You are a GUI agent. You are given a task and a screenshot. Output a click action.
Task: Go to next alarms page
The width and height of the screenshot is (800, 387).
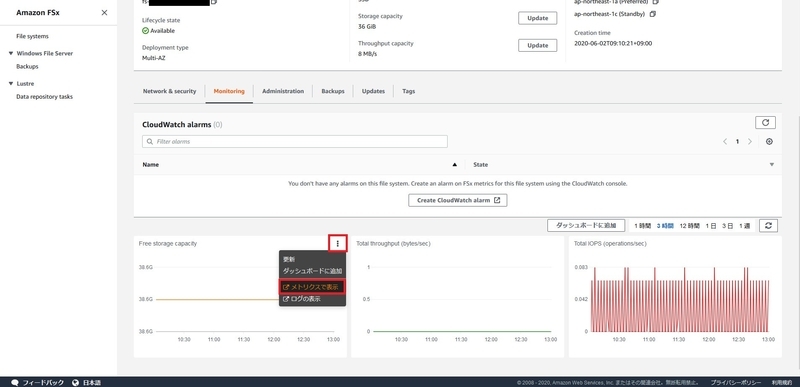pyautogui.click(x=749, y=142)
